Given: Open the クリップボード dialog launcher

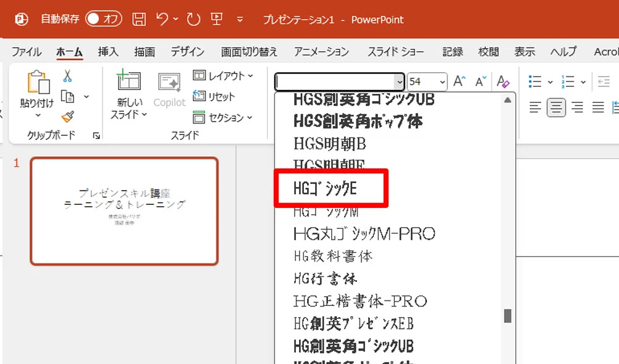Looking at the screenshot, I should pyautogui.click(x=96, y=136).
